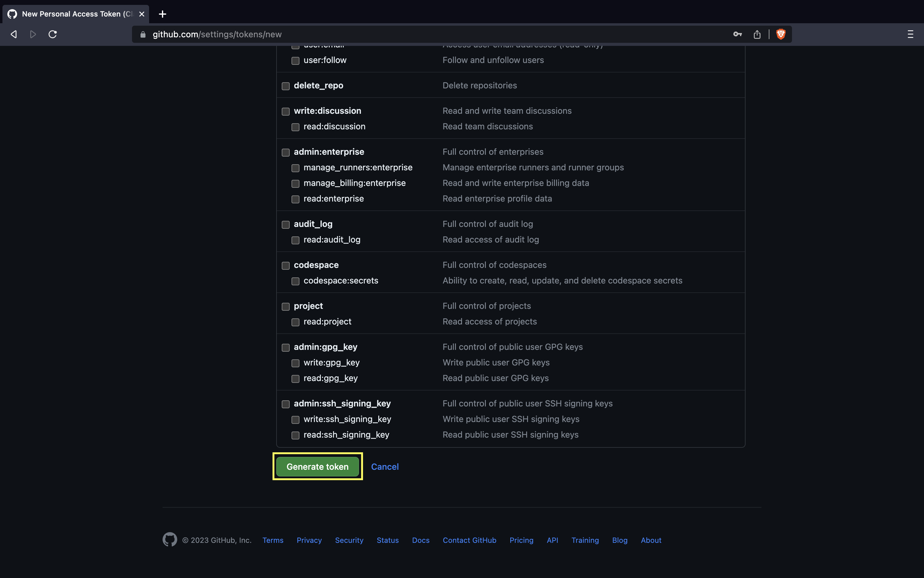924x578 pixels.
Task: Open the Status footer link
Action: (x=387, y=540)
